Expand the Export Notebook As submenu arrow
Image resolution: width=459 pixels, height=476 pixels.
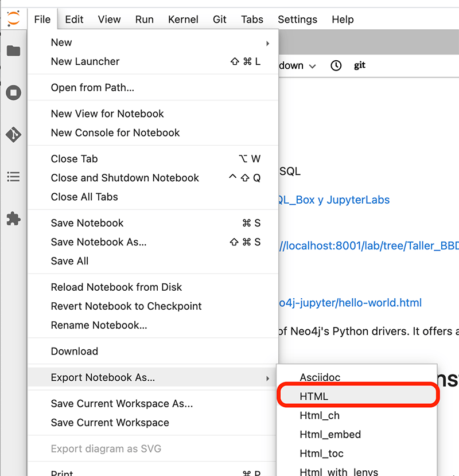(x=267, y=379)
